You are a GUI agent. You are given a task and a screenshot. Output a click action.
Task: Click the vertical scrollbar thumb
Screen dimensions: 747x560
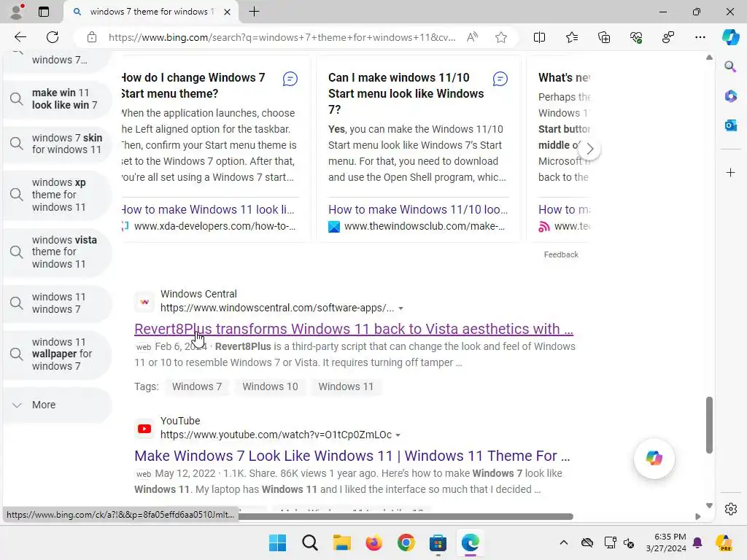coord(709,425)
